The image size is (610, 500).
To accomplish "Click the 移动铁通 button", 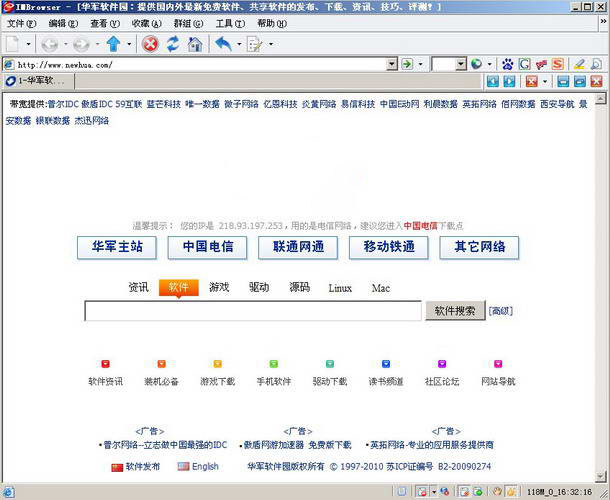I will [x=389, y=247].
